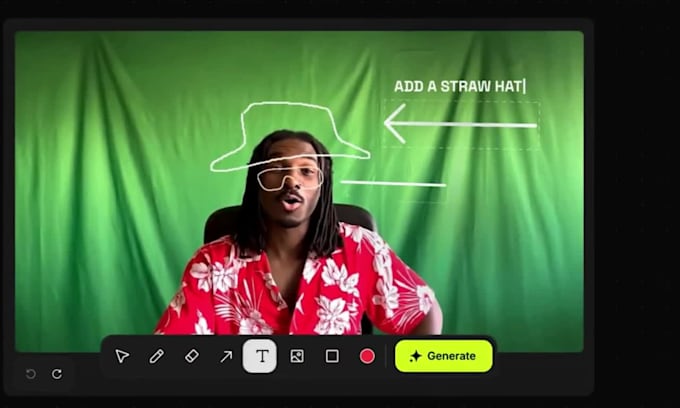This screenshot has height=408, width=680.
Task: Click the Generate button
Action: tap(444, 356)
